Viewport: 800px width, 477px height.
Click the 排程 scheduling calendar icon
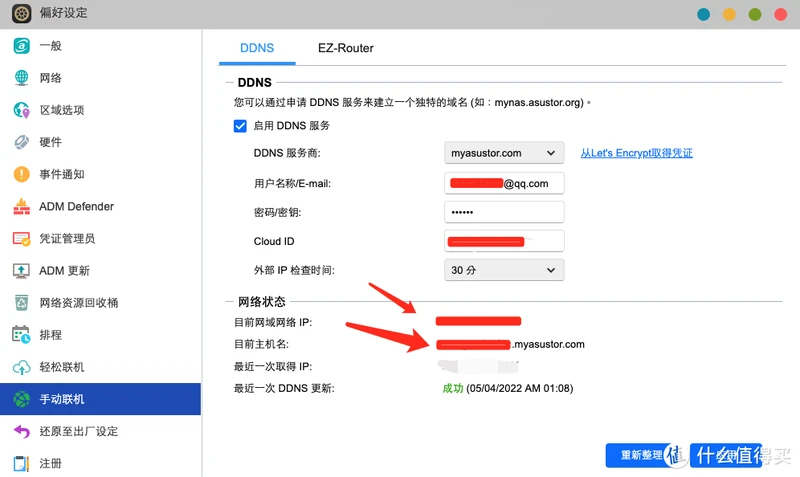click(21, 335)
